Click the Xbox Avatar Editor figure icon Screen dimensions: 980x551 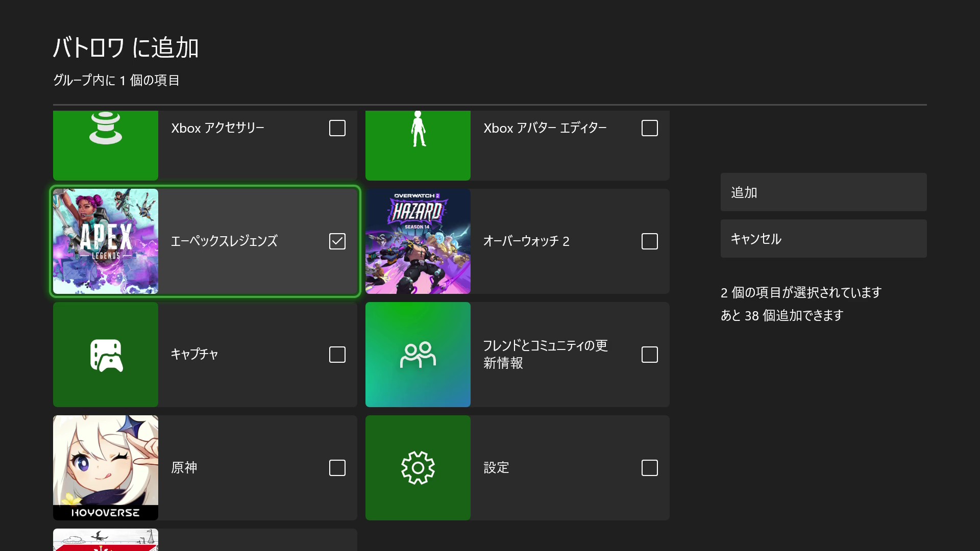coord(418,130)
